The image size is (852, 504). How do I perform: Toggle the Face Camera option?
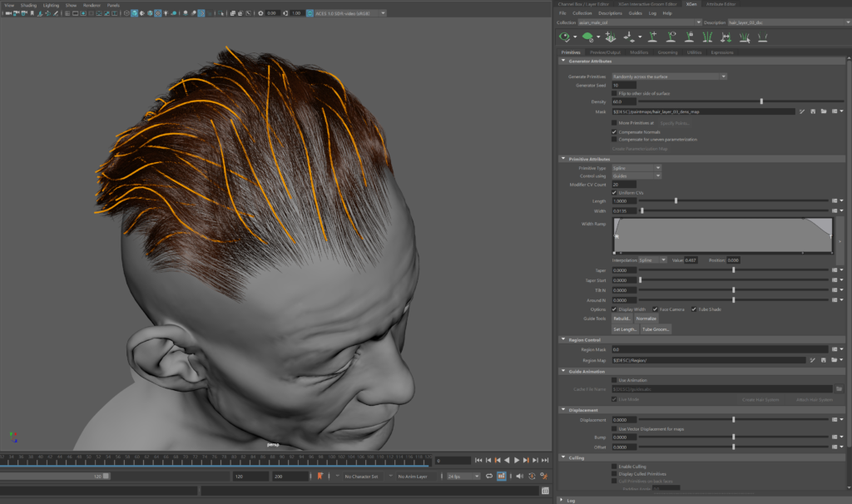click(656, 309)
